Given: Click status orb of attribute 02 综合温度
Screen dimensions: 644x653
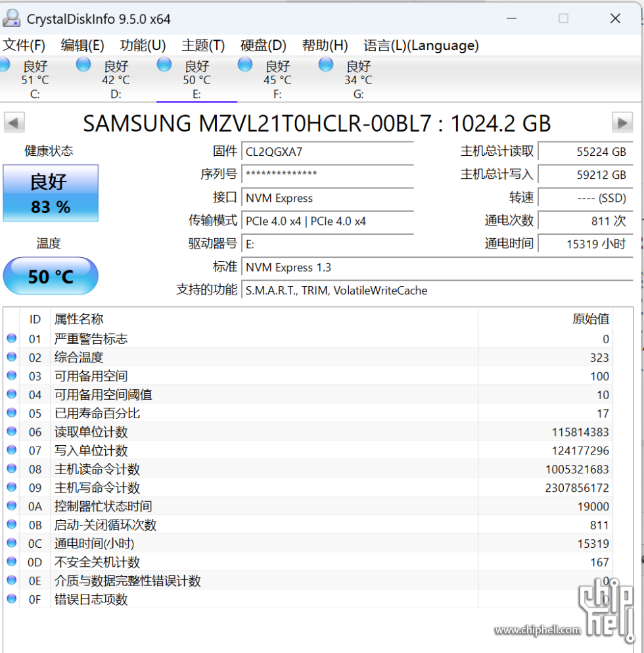Looking at the screenshot, I should click(x=12, y=357).
